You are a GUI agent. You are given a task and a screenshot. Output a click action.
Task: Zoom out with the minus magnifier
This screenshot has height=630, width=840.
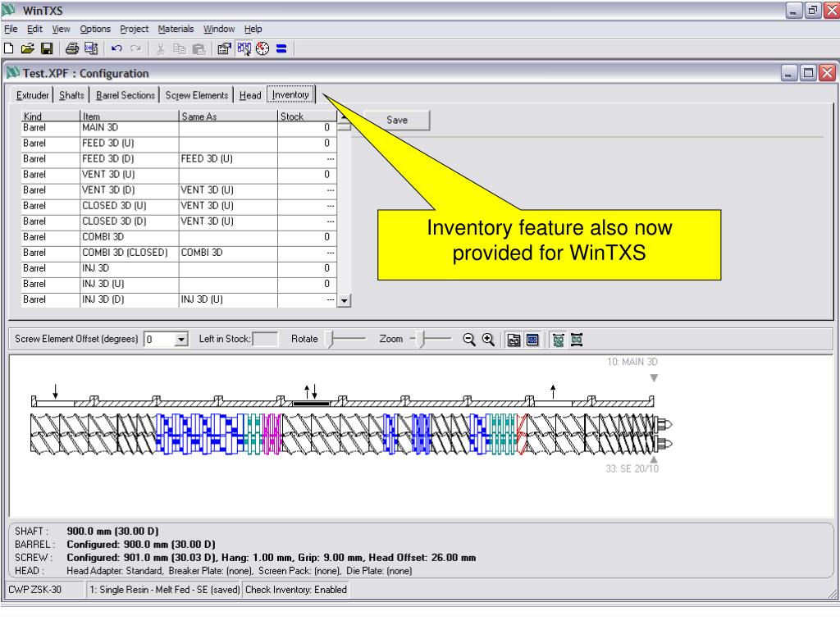[468, 340]
